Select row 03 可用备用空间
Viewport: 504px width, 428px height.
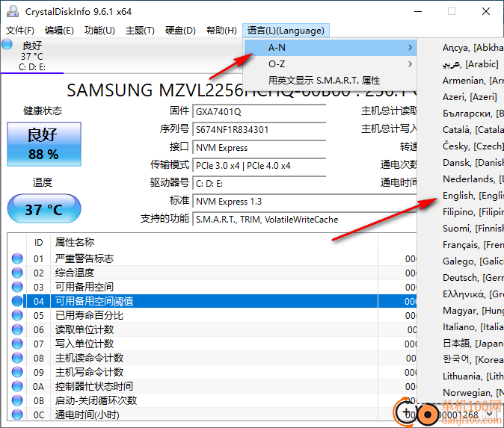click(x=212, y=287)
